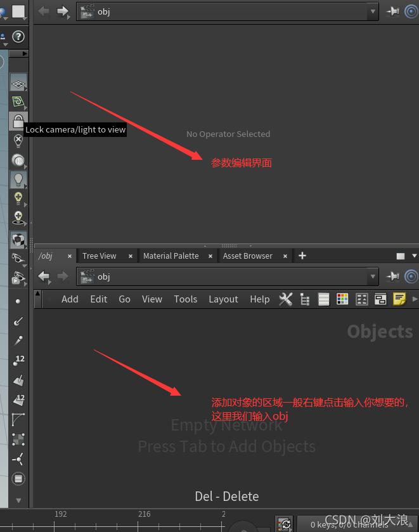Screen dimensions: 419x532
Task: Select the headlight only lighting icon
Action: 18,160
